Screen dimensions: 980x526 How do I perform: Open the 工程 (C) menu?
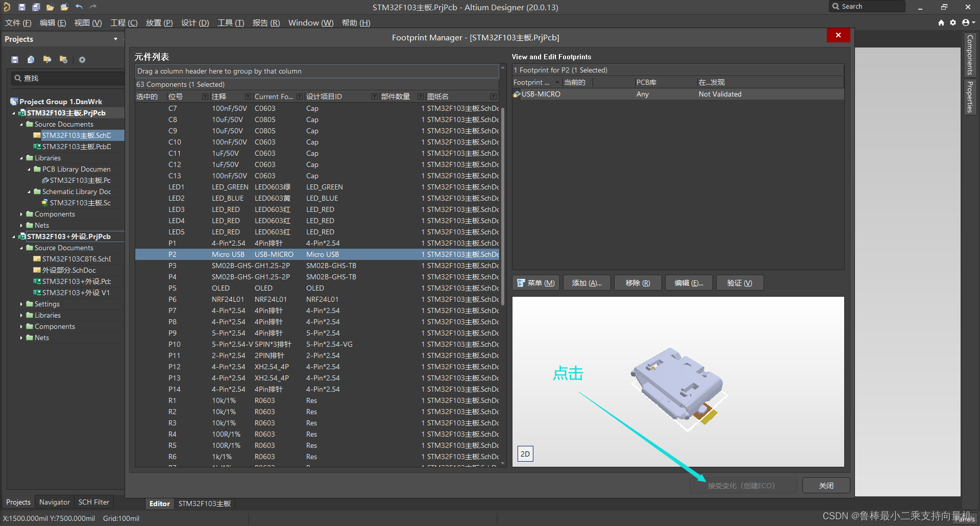[x=124, y=23]
